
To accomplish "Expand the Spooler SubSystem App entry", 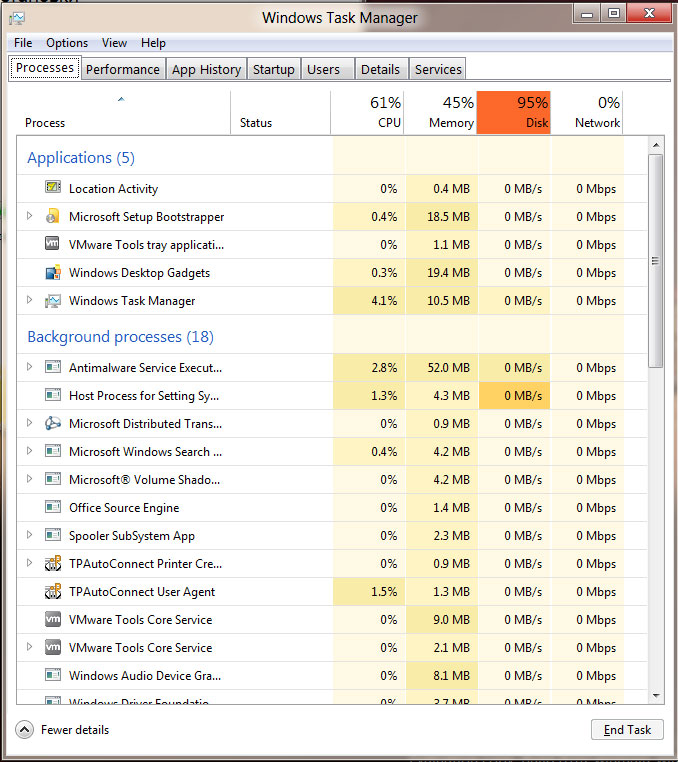I will 29,535.
